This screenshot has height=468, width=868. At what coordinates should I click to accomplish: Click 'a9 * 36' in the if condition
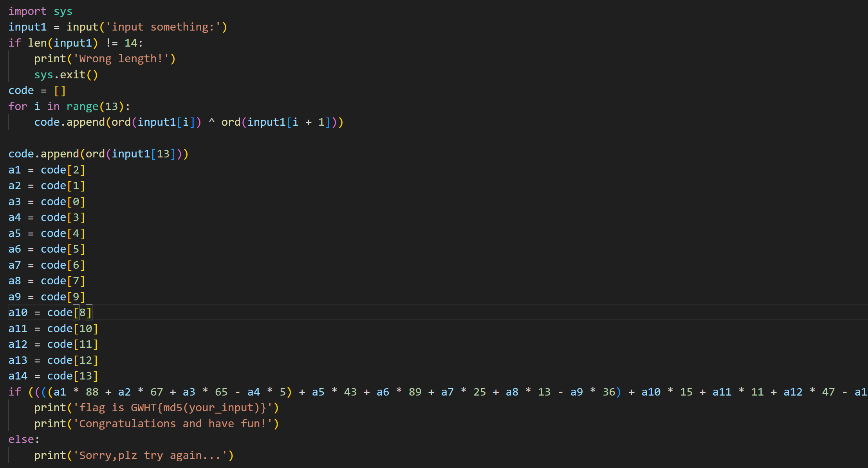tap(593, 392)
